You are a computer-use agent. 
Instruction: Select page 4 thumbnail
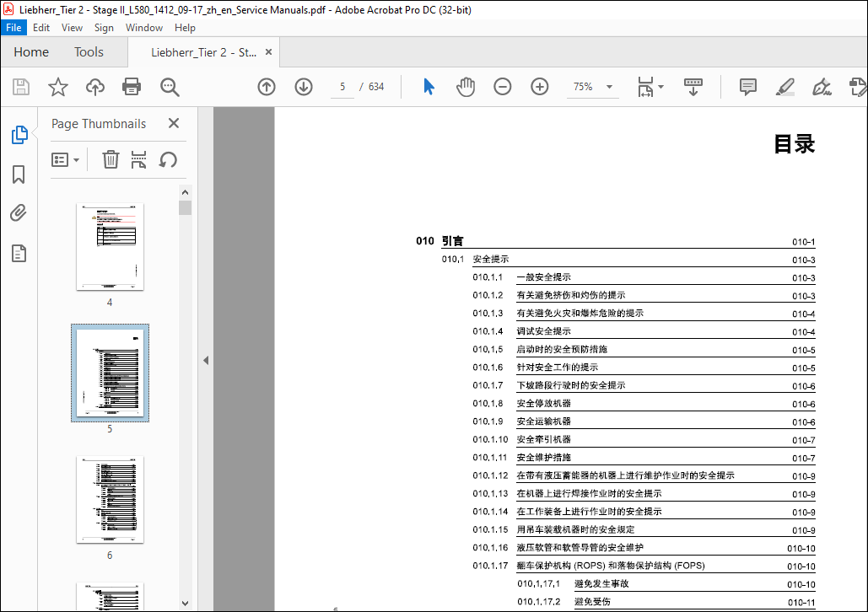[x=110, y=246]
